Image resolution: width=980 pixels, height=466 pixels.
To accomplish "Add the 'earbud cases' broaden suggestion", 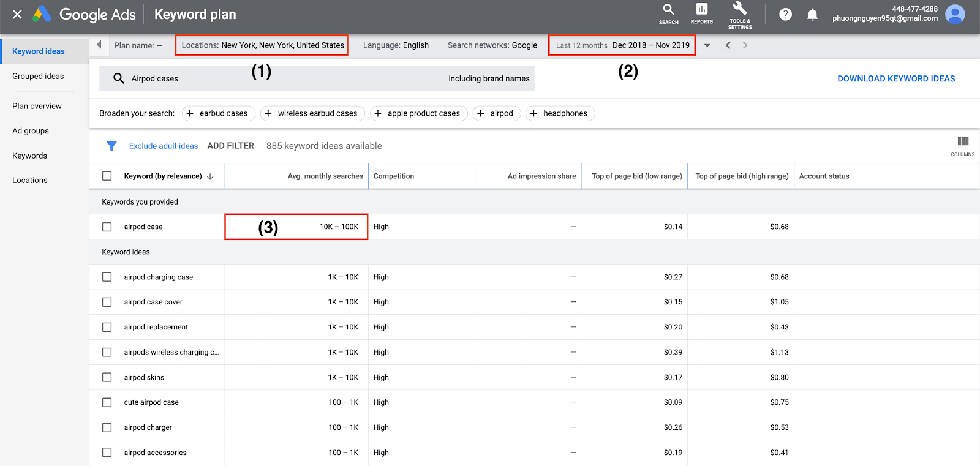I will tap(218, 113).
